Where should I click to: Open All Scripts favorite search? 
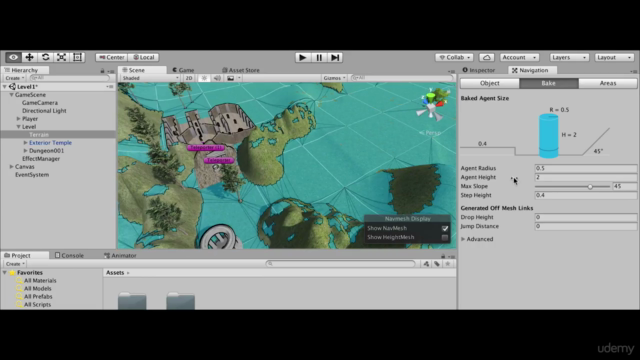37,304
